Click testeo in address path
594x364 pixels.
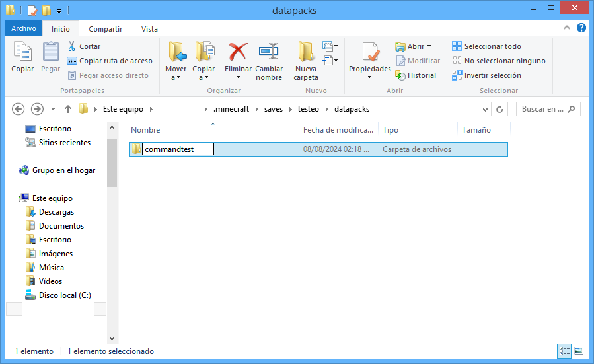pos(309,109)
